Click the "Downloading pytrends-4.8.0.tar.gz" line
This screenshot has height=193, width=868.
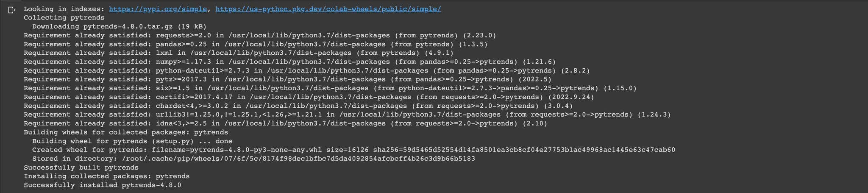coord(120,27)
